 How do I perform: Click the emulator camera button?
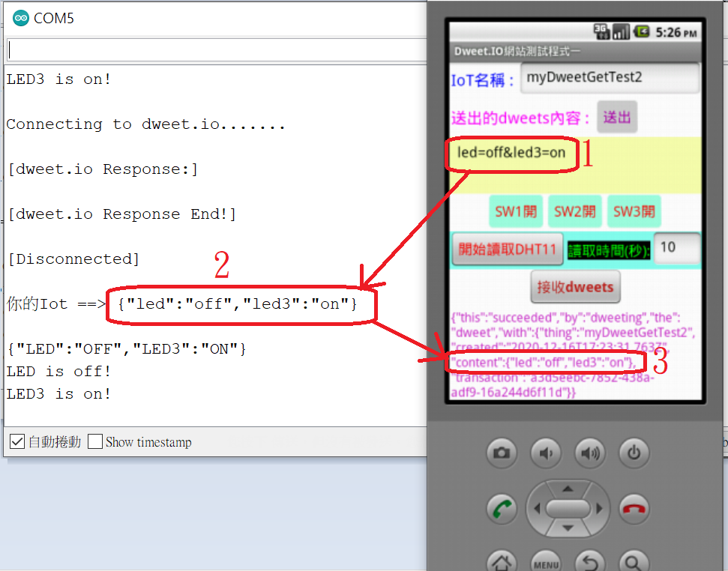pos(502,453)
